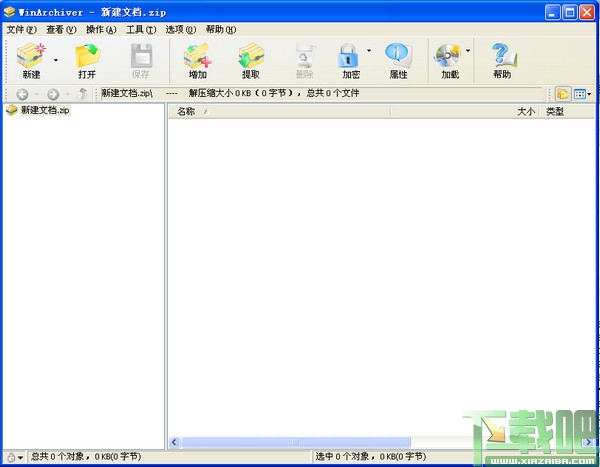Viewport: 600px width, 467px height.
Task: Click the horizontal scrollbar left arrow
Action: (x=174, y=442)
